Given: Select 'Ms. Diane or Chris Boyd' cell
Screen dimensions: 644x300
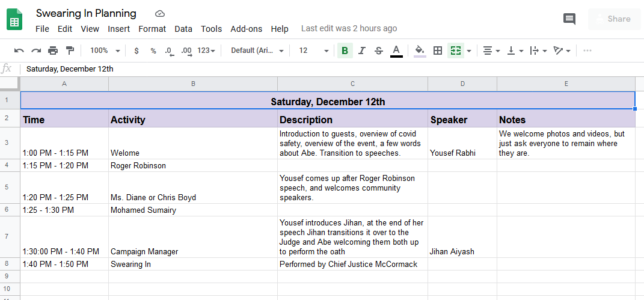Looking at the screenshot, I should pyautogui.click(x=193, y=188).
